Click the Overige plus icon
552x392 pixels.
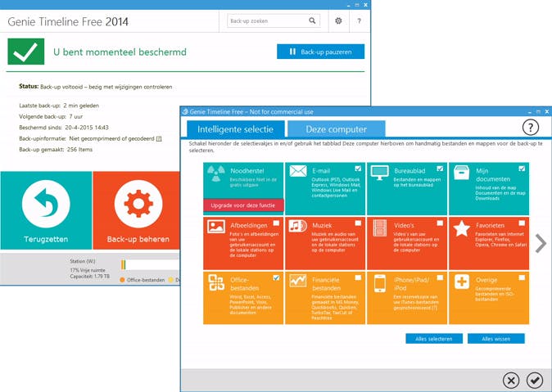point(462,282)
